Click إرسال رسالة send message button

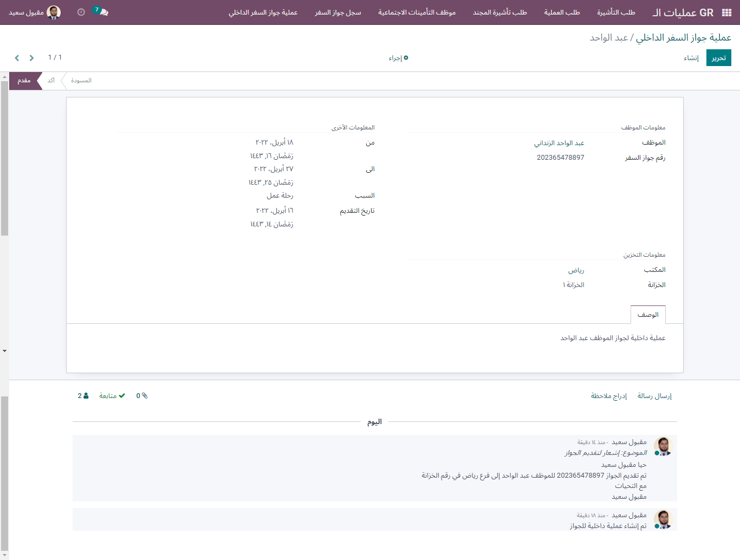(x=654, y=396)
